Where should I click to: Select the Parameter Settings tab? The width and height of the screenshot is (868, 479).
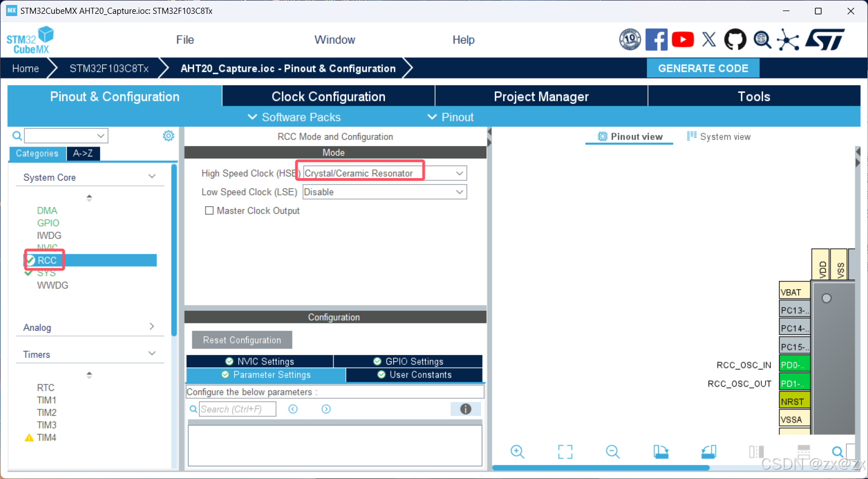pos(266,374)
